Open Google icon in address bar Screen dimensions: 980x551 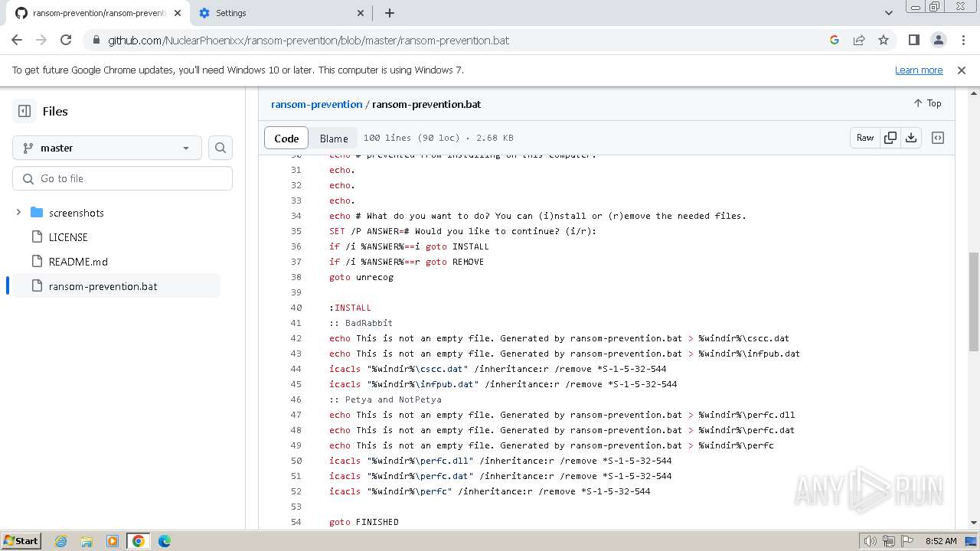(x=835, y=40)
